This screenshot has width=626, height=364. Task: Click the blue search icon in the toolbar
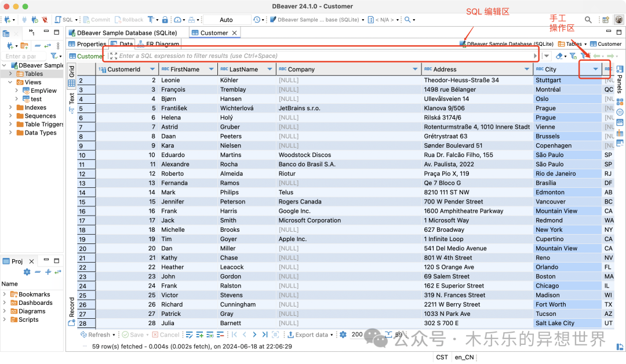pyautogui.click(x=407, y=20)
